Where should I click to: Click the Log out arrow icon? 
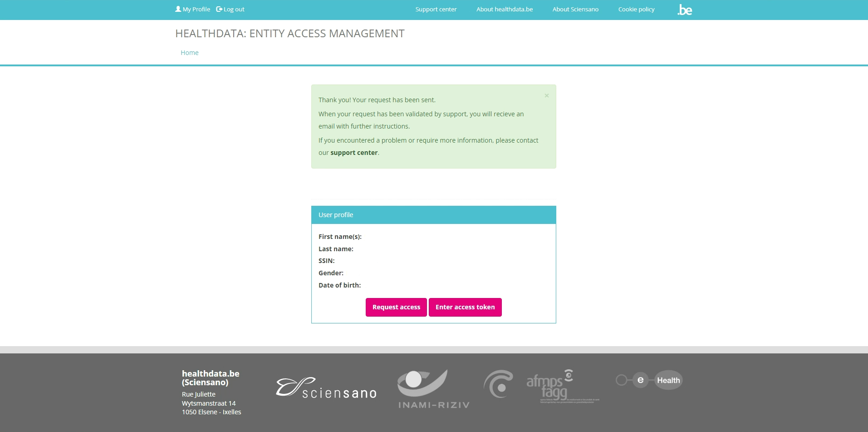pyautogui.click(x=219, y=9)
